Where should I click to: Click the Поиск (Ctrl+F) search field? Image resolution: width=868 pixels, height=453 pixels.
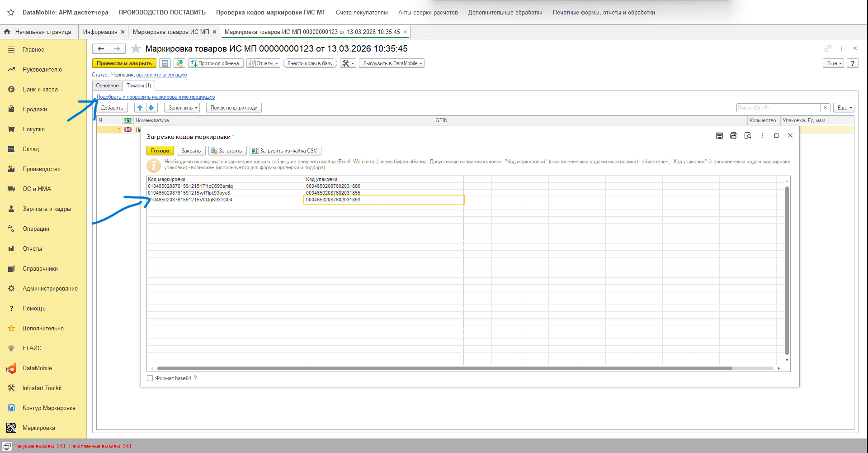click(x=778, y=108)
